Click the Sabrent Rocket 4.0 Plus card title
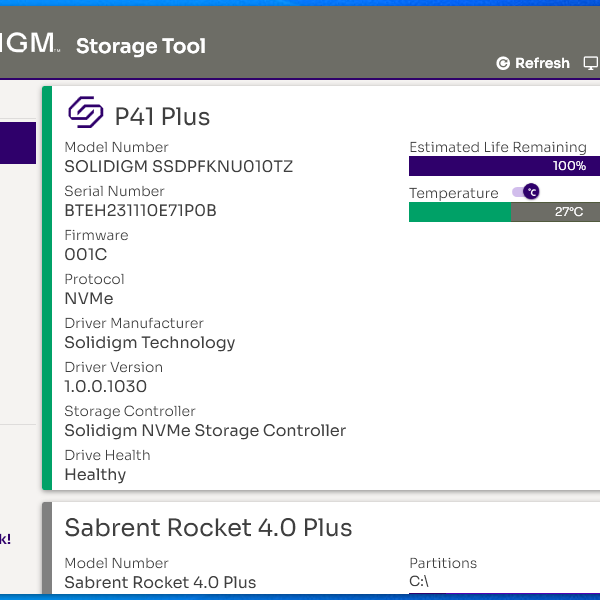The height and width of the screenshot is (600, 600). [208, 528]
